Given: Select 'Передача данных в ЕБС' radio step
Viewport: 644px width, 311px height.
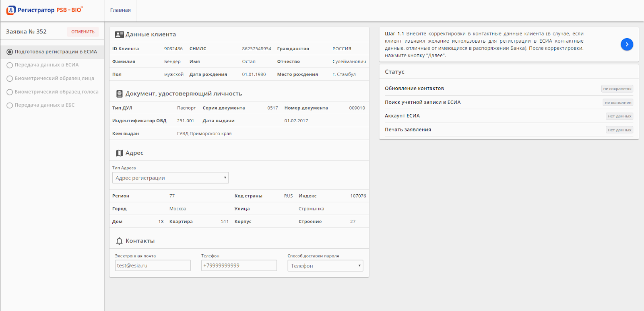Looking at the screenshot, I should click(10, 105).
